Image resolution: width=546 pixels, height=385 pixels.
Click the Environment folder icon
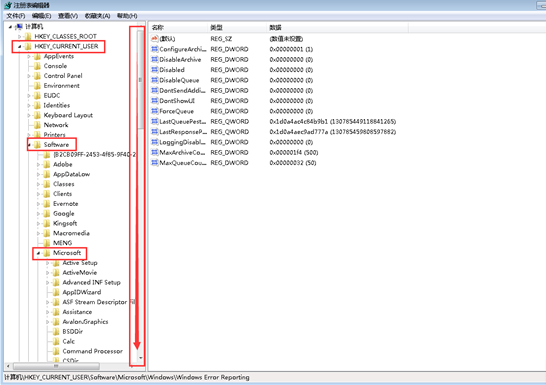point(38,86)
